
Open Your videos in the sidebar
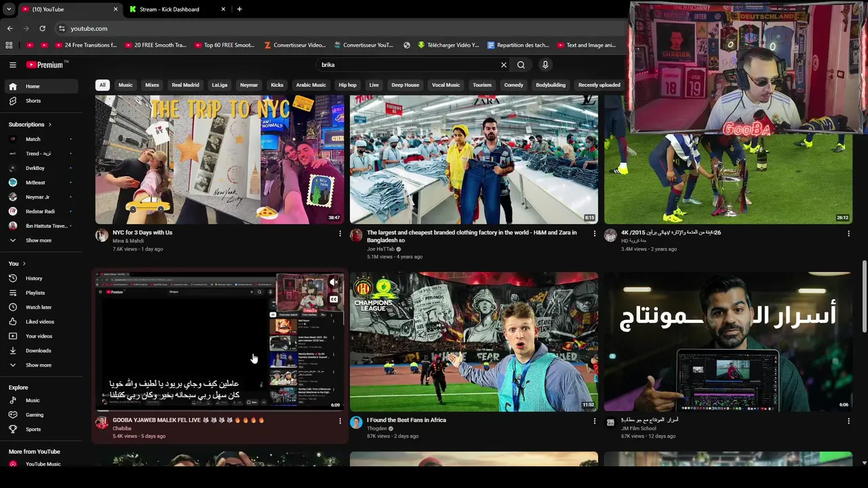point(40,336)
